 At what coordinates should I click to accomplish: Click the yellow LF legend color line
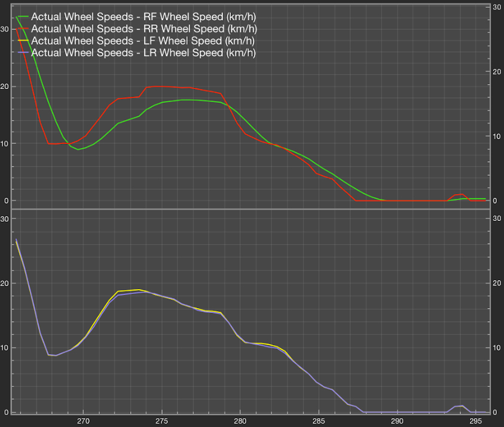[23, 41]
